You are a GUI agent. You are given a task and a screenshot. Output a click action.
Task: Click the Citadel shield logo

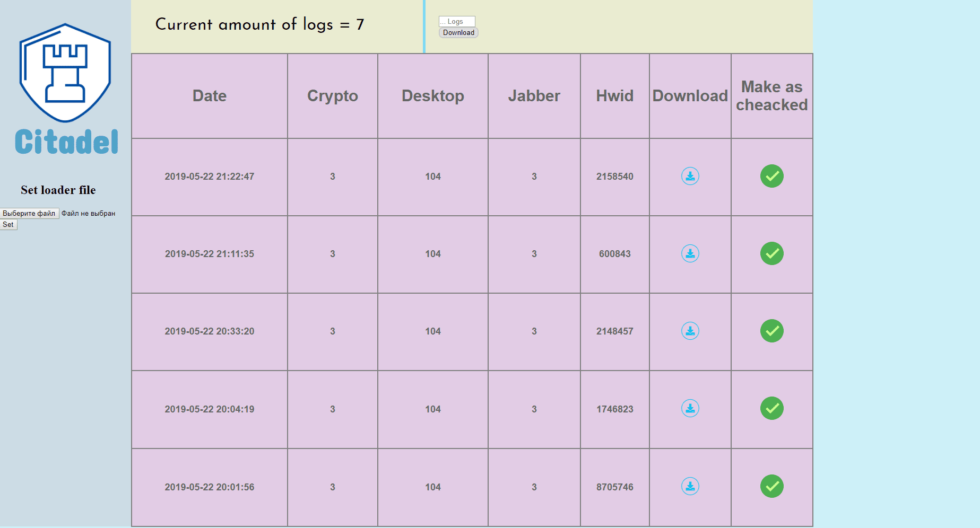(x=65, y=73)
